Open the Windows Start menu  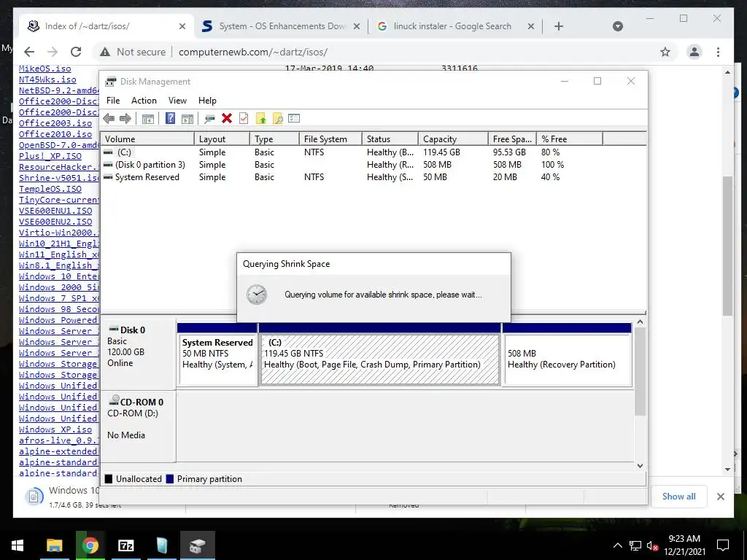click(18, 545)
